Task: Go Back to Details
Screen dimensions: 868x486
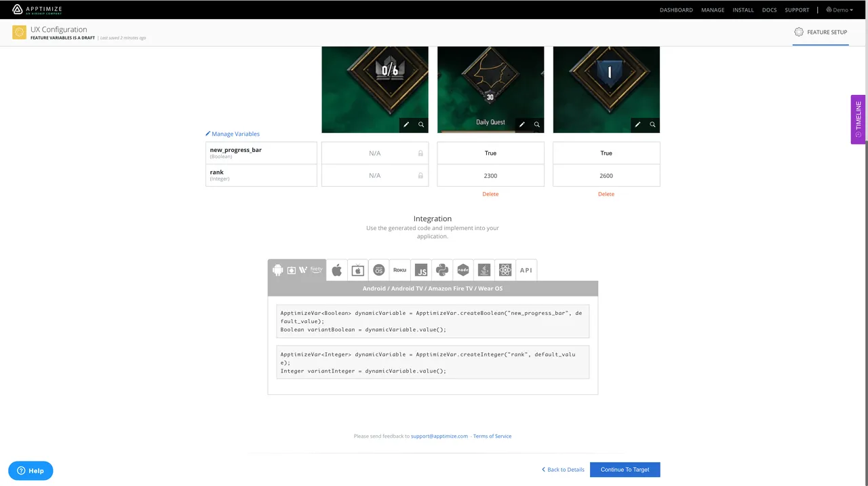Action: point(563,470)
